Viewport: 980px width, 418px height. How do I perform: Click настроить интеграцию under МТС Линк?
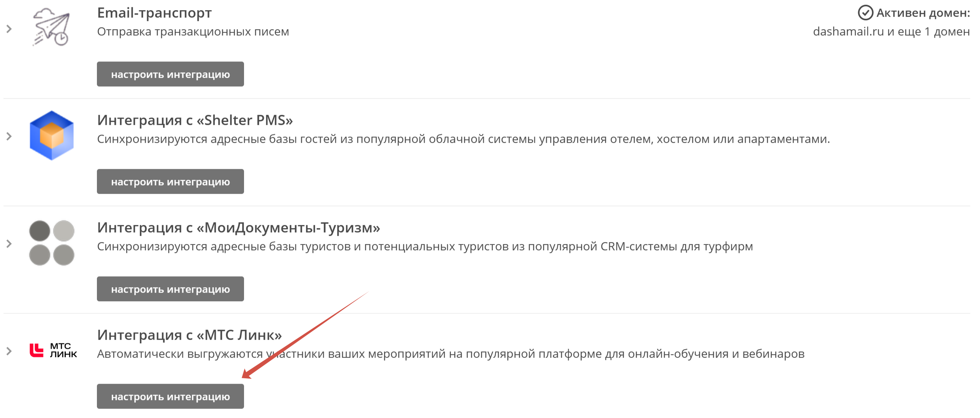click(x=170, y=396)
